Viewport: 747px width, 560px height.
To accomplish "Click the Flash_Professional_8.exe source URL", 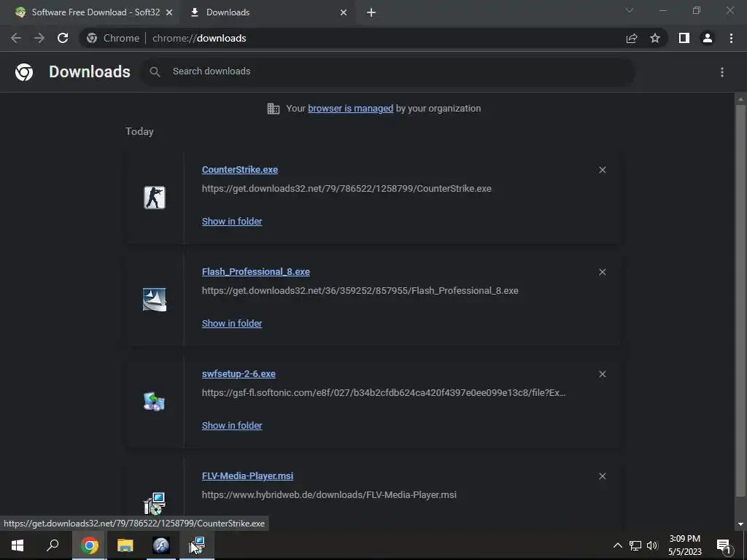I will pos(360,290).
